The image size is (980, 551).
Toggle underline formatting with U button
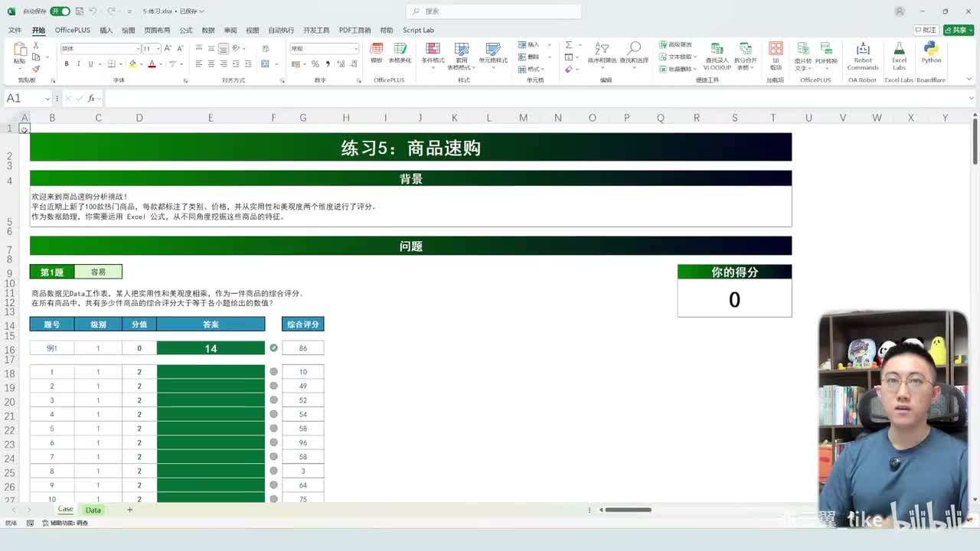pos(90,64)
